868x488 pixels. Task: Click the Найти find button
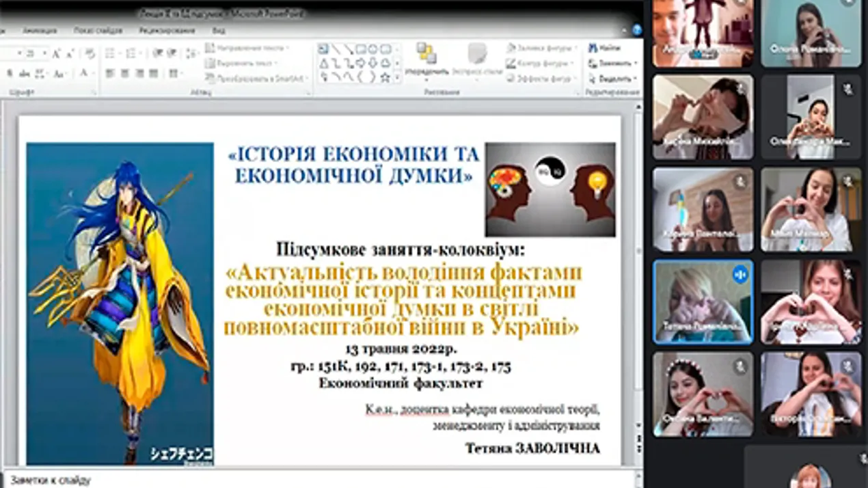pyautogui.click(x=604, y=49)
